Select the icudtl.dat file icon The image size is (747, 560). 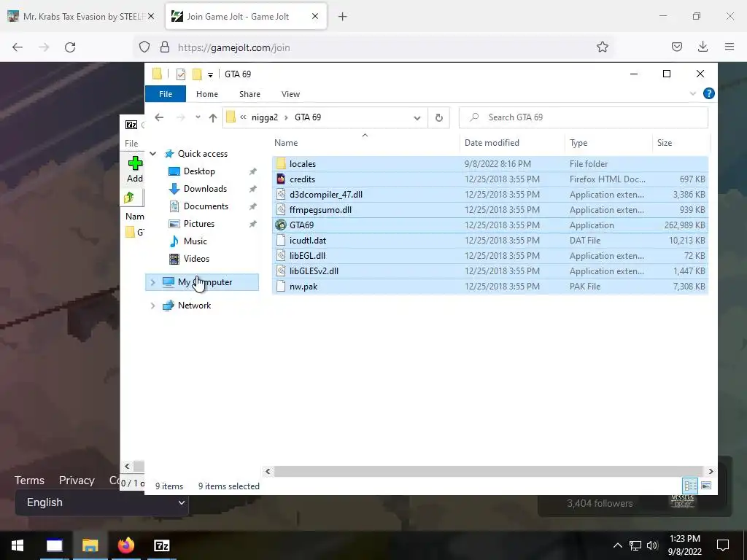click(281, 241)
